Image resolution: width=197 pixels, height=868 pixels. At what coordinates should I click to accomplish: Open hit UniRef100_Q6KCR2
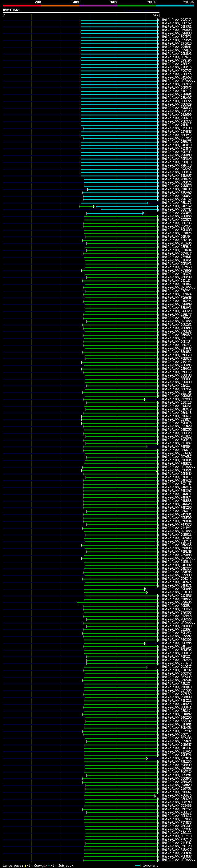pos(176,26)
